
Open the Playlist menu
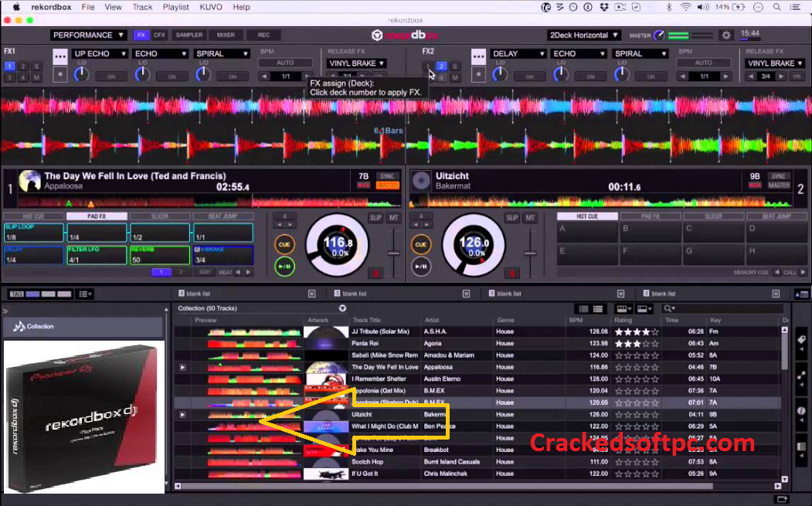click(175, 7)
